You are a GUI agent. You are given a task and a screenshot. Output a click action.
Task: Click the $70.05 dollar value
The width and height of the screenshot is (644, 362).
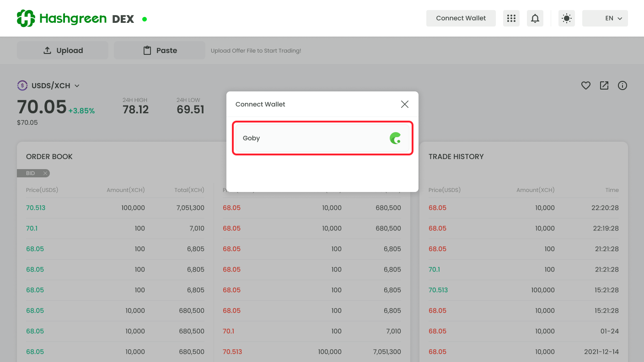click(x=27, y=122)
